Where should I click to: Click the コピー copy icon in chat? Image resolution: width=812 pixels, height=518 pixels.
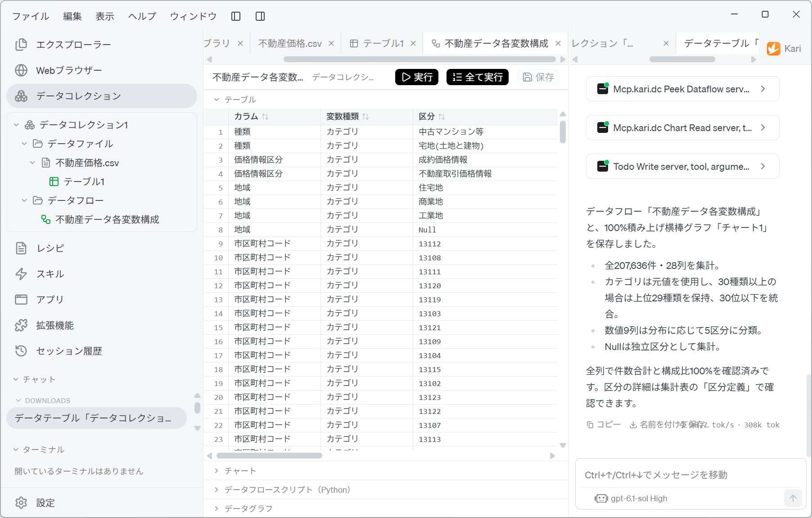pos(590,425)
